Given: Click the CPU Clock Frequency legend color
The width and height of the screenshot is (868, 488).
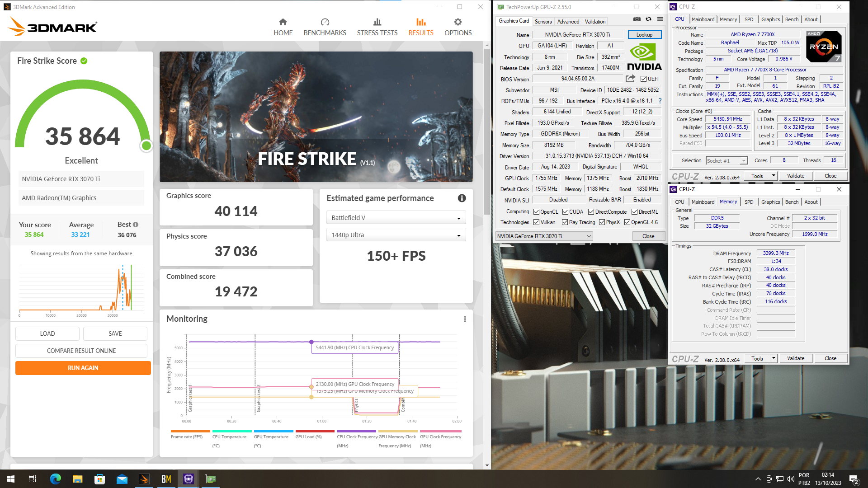Looking at the screenshot, I should pyautogui.click(x=357, y=432).
